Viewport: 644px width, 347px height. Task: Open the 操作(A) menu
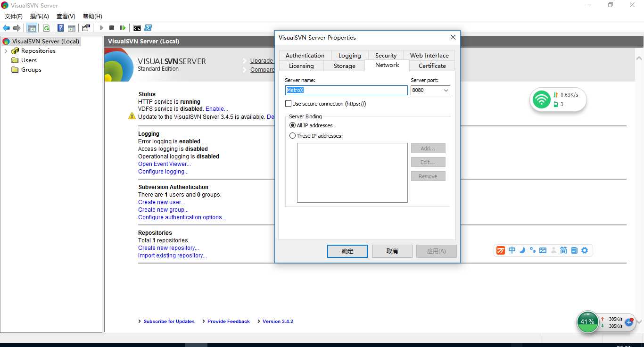[40, 17]
